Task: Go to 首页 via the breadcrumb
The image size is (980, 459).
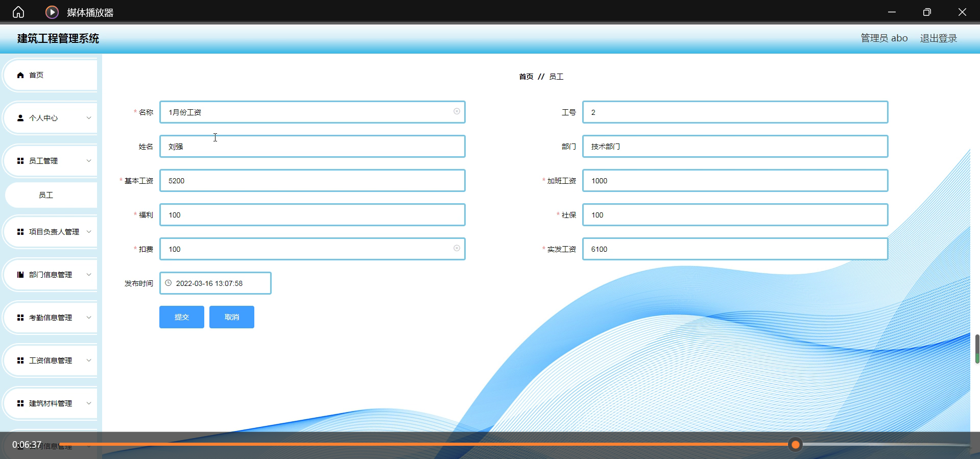Action: [x=526, y=77]
